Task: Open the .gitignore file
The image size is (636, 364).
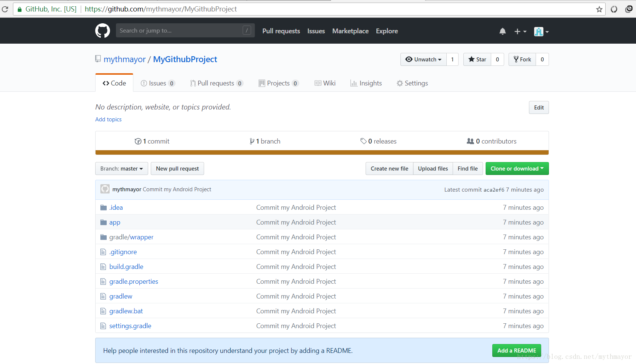Action: 123,252
